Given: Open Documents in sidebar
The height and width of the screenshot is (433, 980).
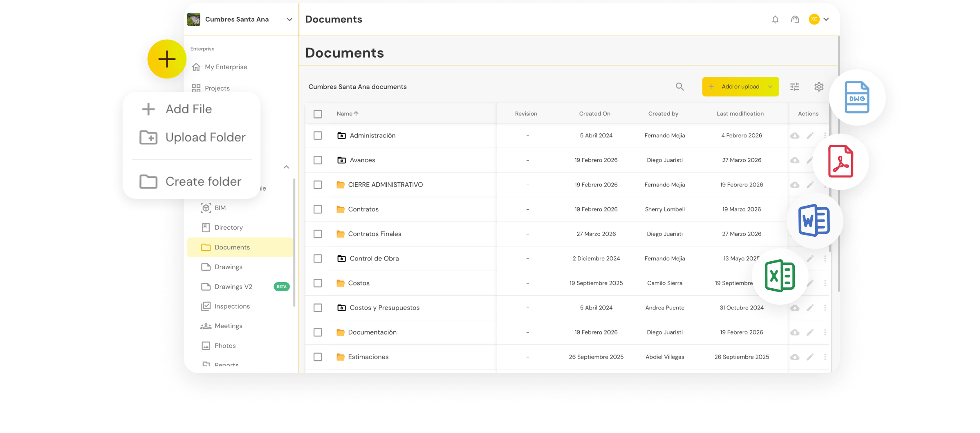Looking at the screenshot, I should click(x=240, y=247).
